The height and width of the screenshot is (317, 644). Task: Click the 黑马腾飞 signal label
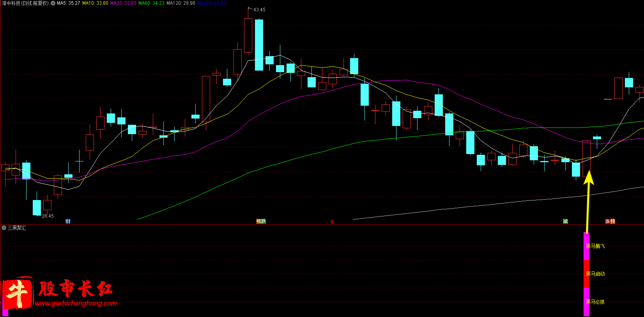tap(595, 246)
